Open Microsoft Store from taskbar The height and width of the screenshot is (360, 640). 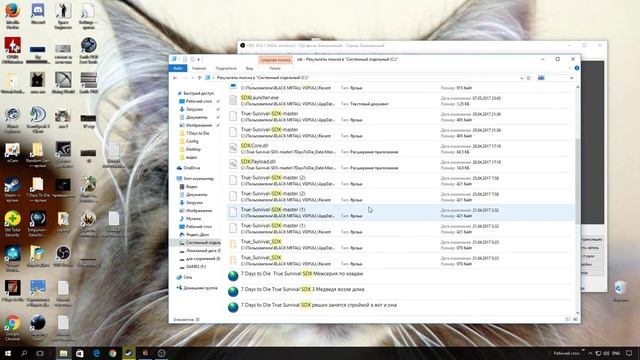(80, 353)
